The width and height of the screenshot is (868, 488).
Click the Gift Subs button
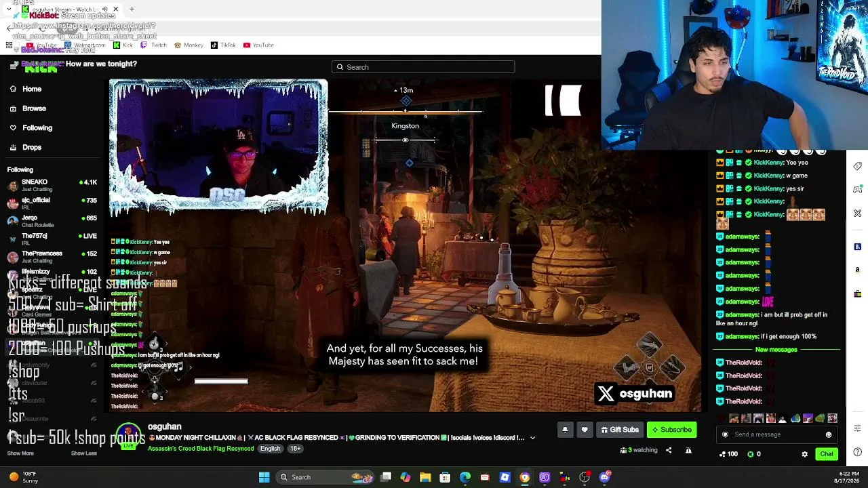coord(620,430)
